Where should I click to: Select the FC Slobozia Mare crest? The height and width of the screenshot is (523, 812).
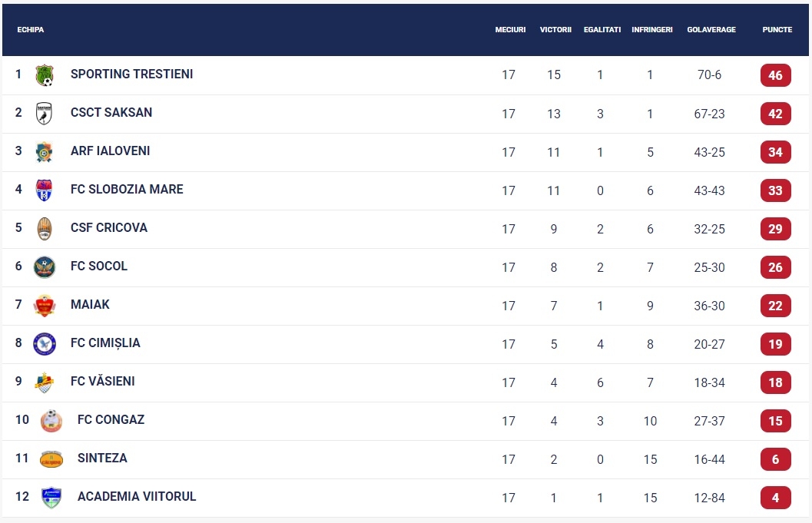coord(44,190)
